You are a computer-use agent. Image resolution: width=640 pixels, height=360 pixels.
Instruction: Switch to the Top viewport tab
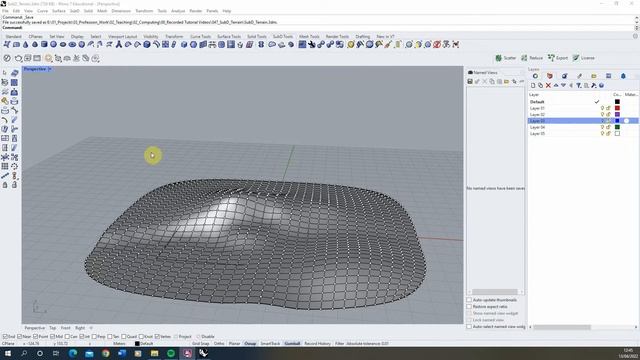[53, 328]
